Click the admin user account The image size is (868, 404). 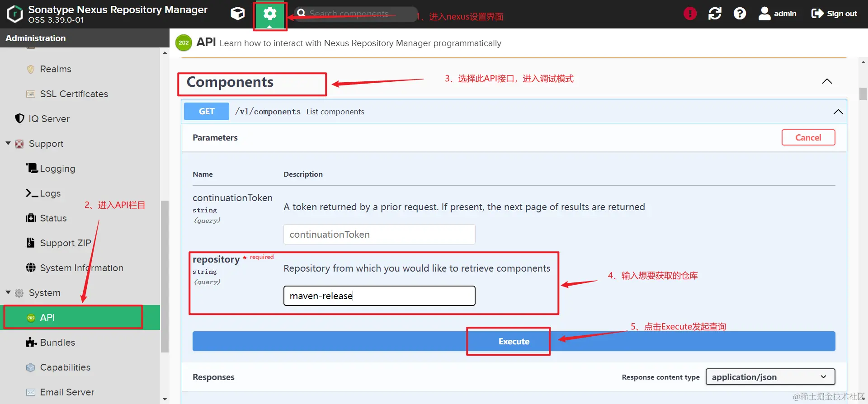pos(777,14)
